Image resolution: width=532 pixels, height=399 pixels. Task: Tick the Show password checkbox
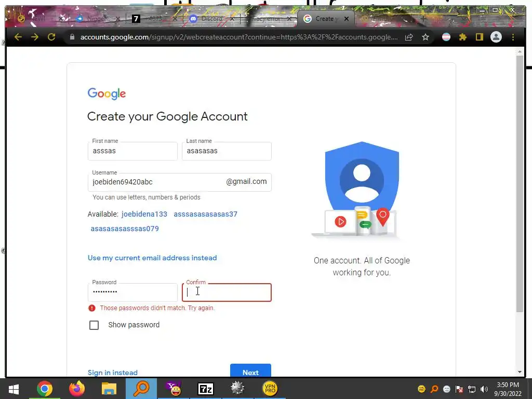click(94, 325)
